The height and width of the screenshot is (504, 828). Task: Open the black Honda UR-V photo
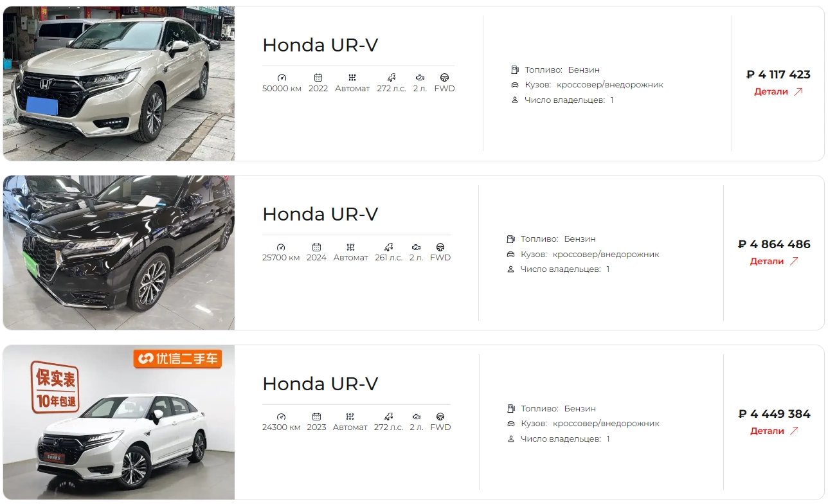pyautogui.click(x=119, y=253)
